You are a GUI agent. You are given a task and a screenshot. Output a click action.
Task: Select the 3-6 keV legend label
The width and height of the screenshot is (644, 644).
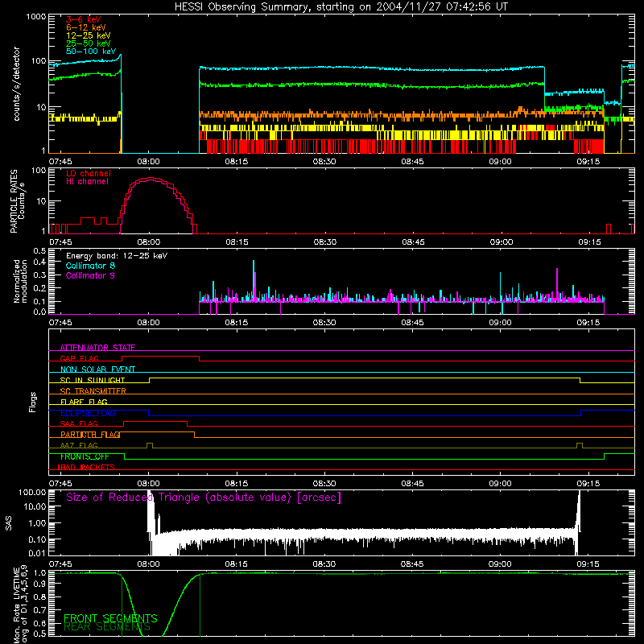pyautogui.click(x=84, y=19)
